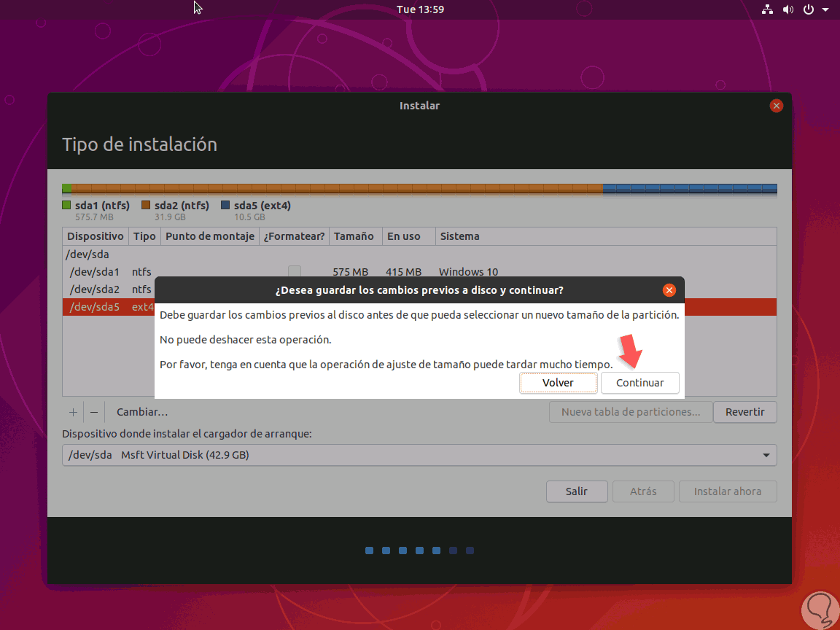Screen dimensions: 840x630
Task: Open the volume icon in top bar
Action: pyautogui.click(x=787, y=9)
